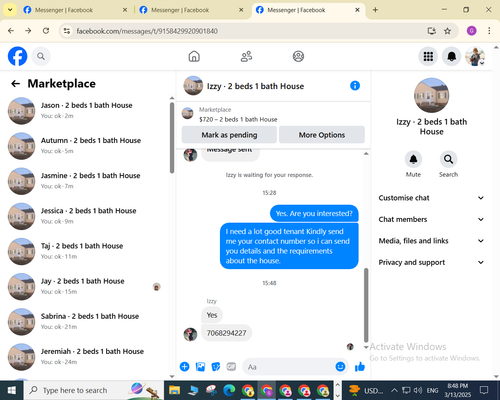Click the install app icon in address bar

click(432, 31)
